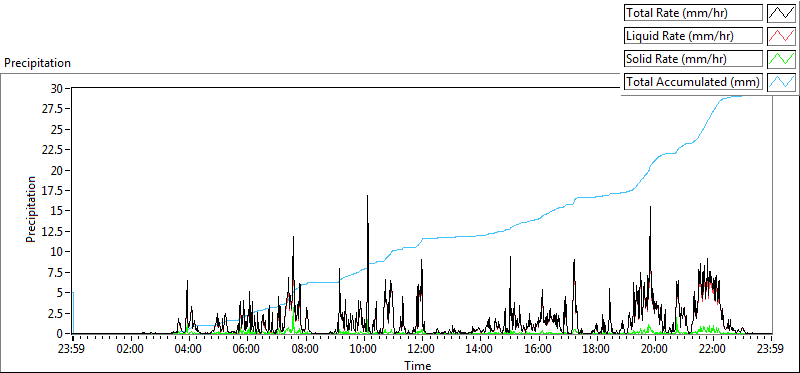Click the 18:00 x-axis time label
The height and width of the screenshot is (373, 800).
pos(596,349)
